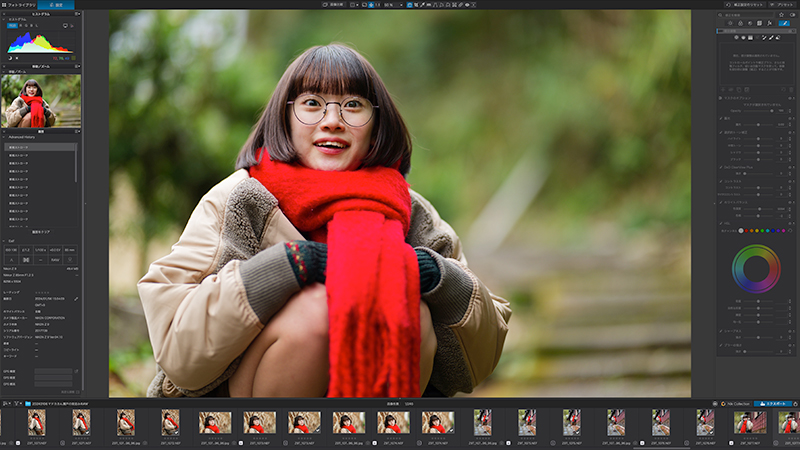The width and height of the screenshot is (800, 450).
Task: Select the blue brush local adjustments tab
Action: coord(784,23)
